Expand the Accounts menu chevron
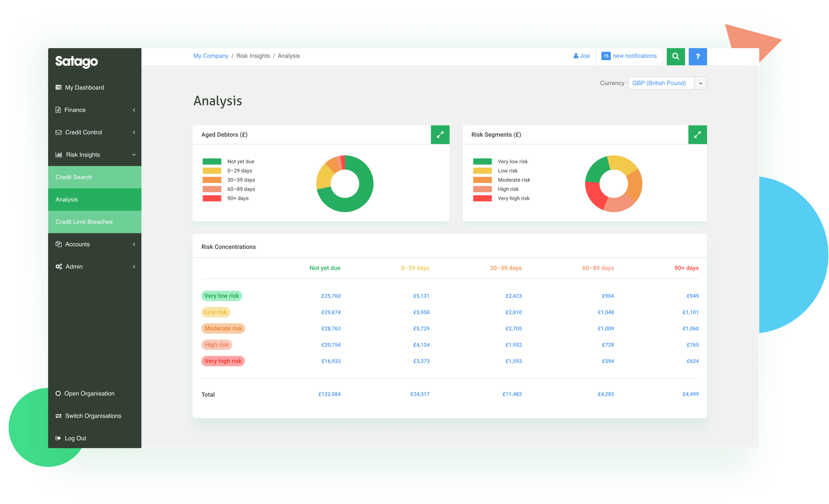This screenshot has width=829, height=504. coord(134,244)
